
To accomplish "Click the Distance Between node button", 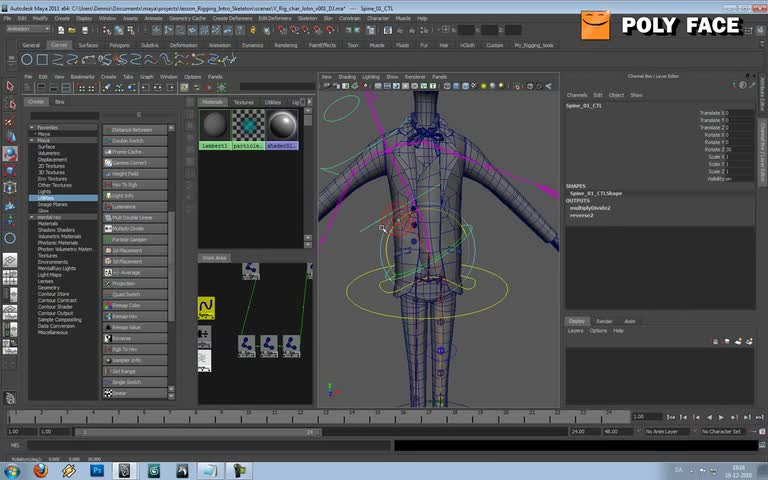I will (x=133, y=130).
